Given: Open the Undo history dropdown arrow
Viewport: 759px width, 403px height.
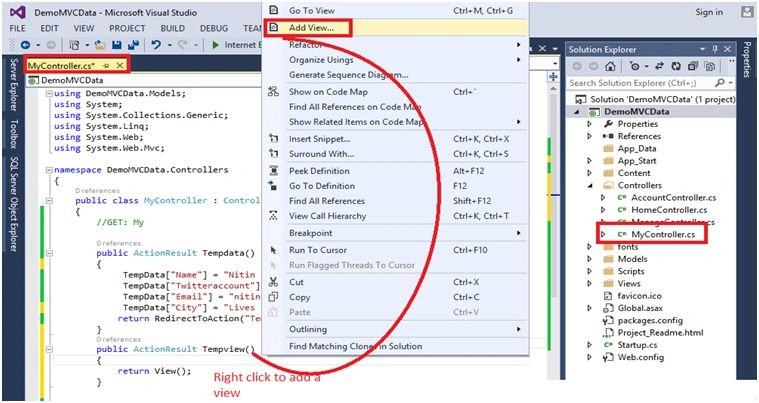Looking at the screenshot, I should click(x=169, y=45).
